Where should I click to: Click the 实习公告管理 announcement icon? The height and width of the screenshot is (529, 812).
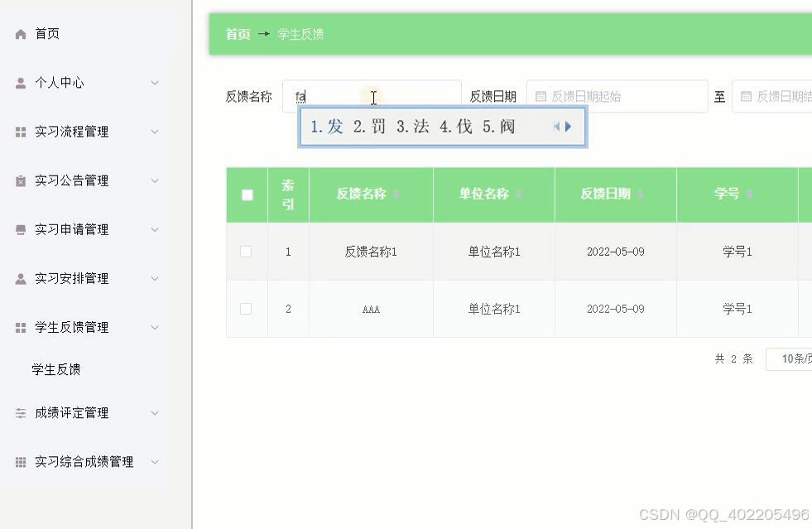(20, 180)
